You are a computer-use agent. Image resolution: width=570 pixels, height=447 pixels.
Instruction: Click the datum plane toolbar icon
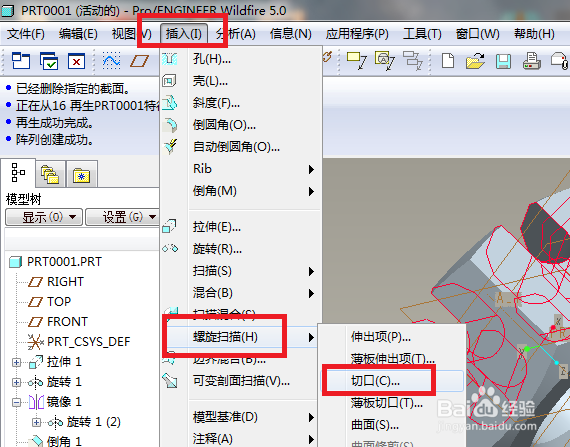click(140, 61)
